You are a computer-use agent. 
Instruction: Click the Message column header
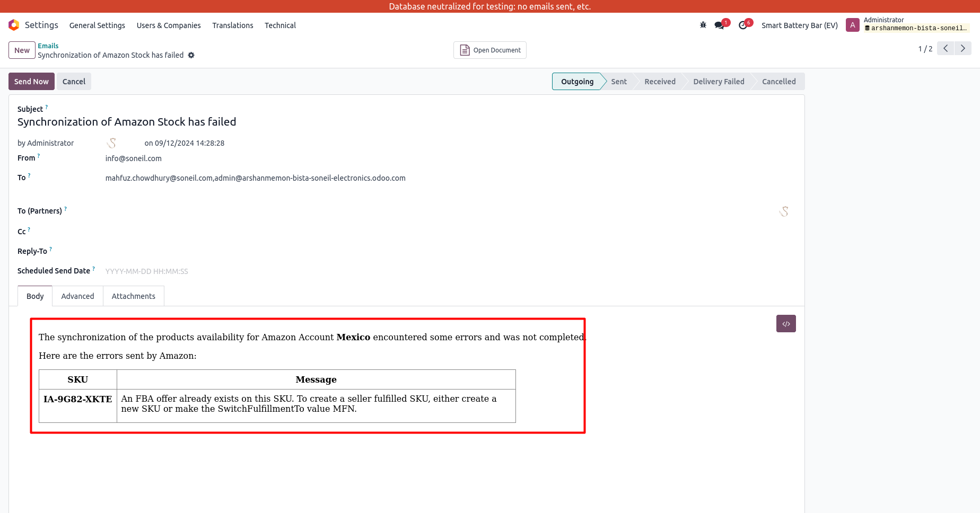tap(316, 379)
